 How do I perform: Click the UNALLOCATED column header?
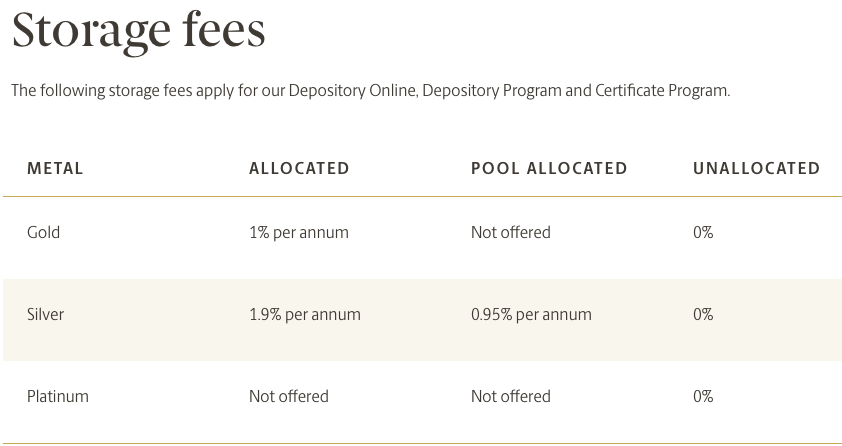coord(757,169)
